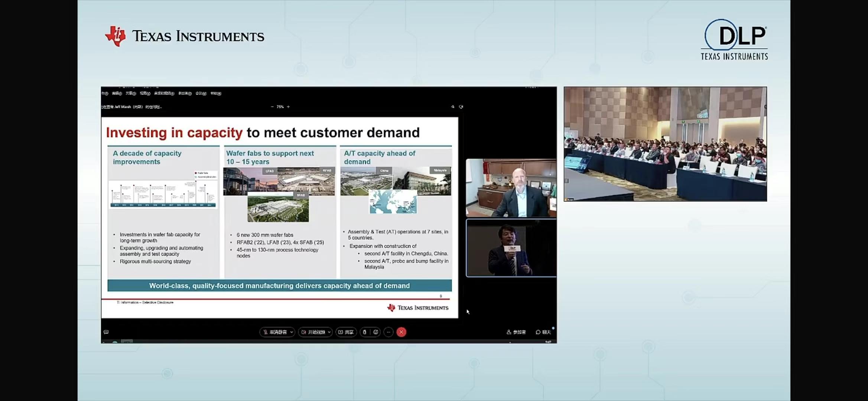Open the 共享(S) share menu

click(131, 93)
